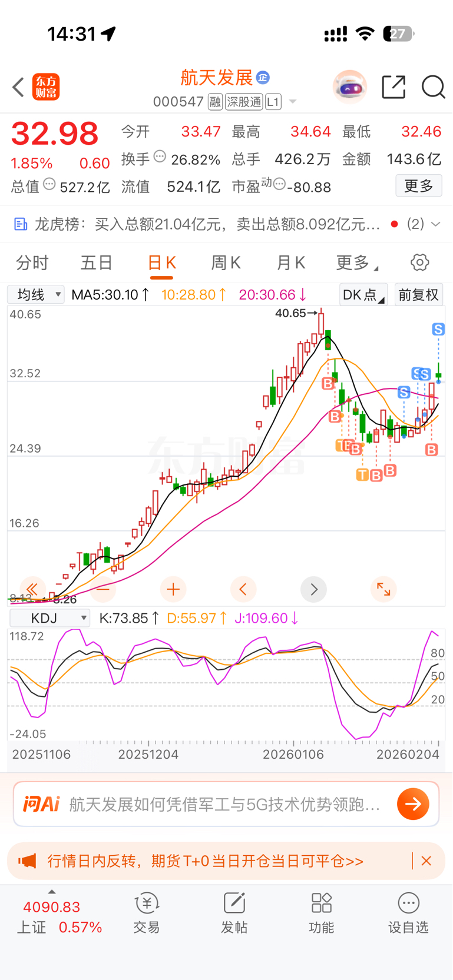Tap the MA10 28.80 value label

194,294
